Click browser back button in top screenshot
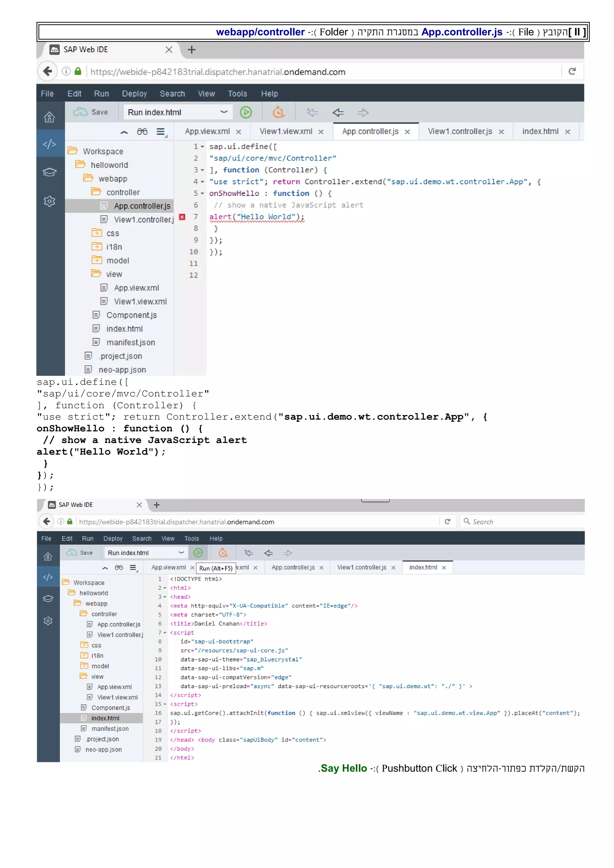This screenshot has height=868, width=614. [x=48, y=71]
